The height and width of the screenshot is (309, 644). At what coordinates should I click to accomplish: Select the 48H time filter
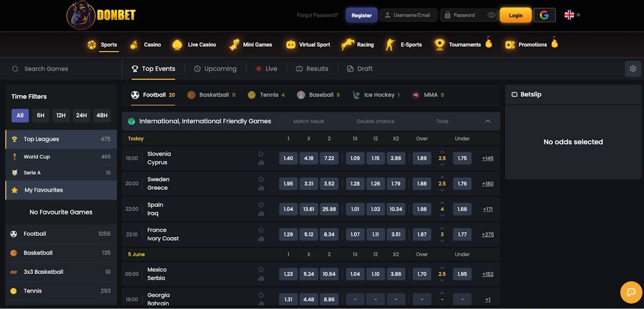[102, 115]
